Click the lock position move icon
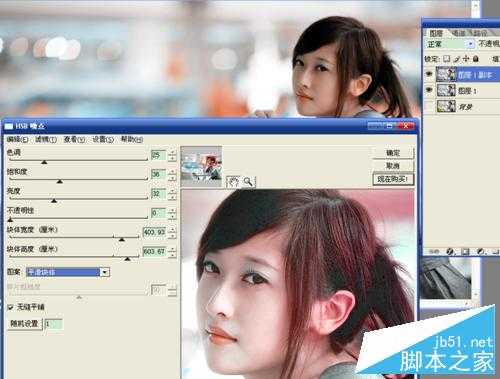 click(466, 59)
